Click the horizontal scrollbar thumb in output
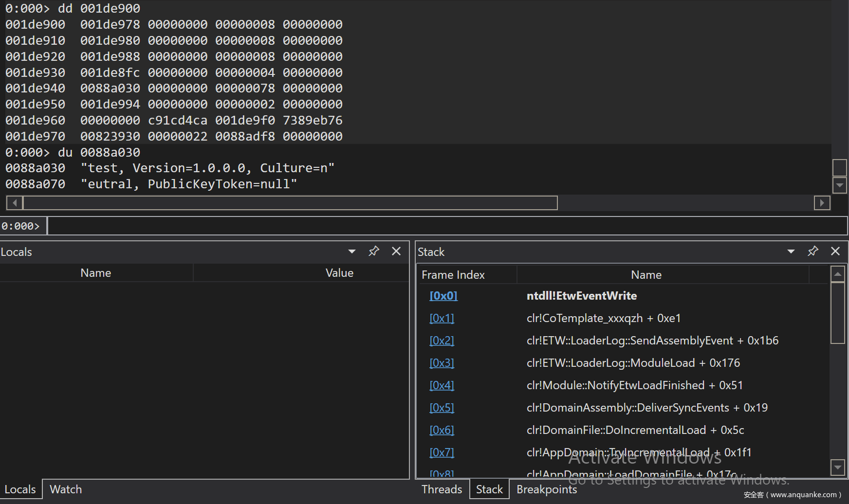The height and width of the screenshot is (504, 849). (x=290, y=203)
